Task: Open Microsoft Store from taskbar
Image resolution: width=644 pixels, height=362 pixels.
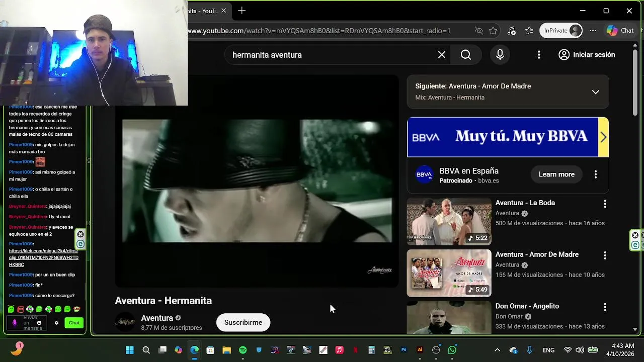Action: 210,350
